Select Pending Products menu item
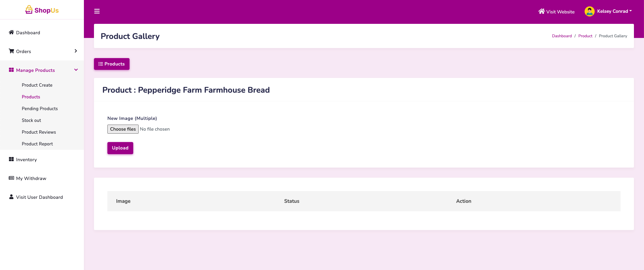 pyautogui.click(x=40, y=108)
